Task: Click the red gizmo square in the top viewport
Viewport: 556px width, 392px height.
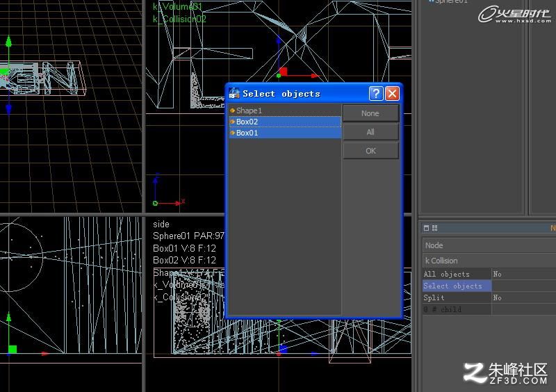Action: [x=284, y=72]
